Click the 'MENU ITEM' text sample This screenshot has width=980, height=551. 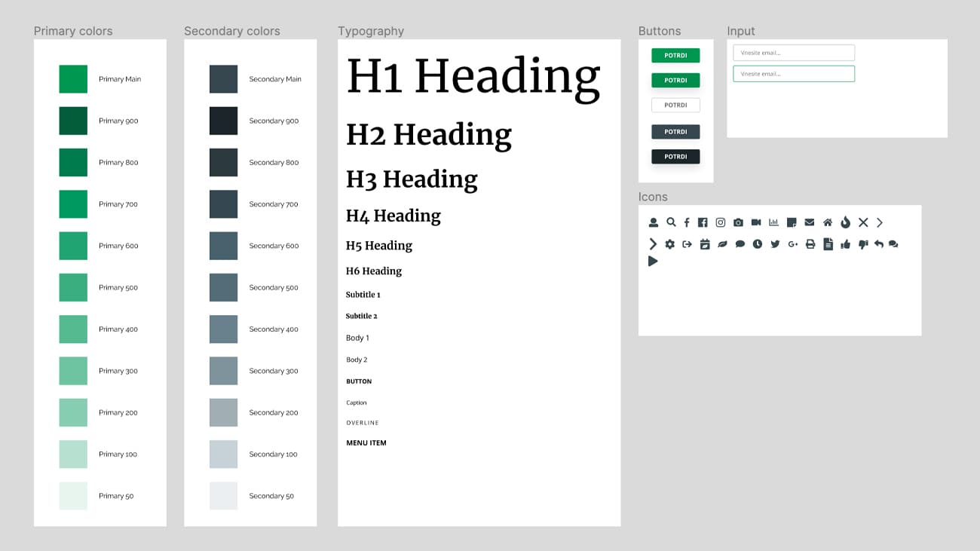(x=366, y=443)
